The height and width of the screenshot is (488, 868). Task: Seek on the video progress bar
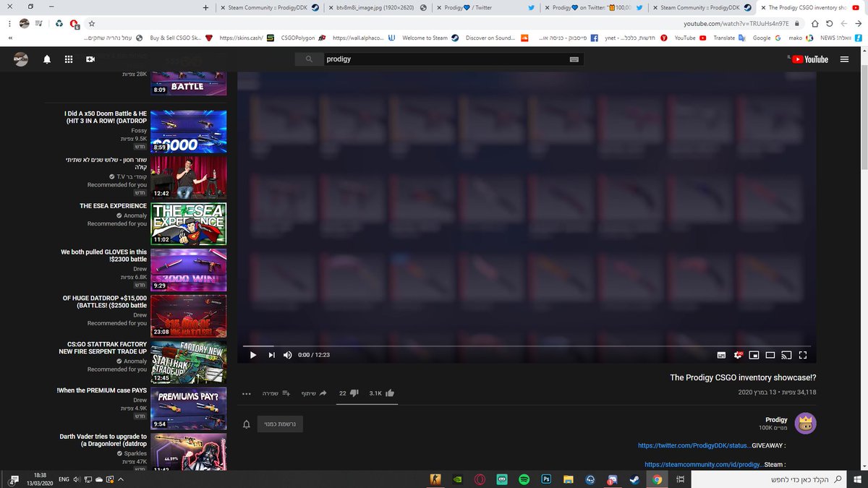click(x=527, y=346)
